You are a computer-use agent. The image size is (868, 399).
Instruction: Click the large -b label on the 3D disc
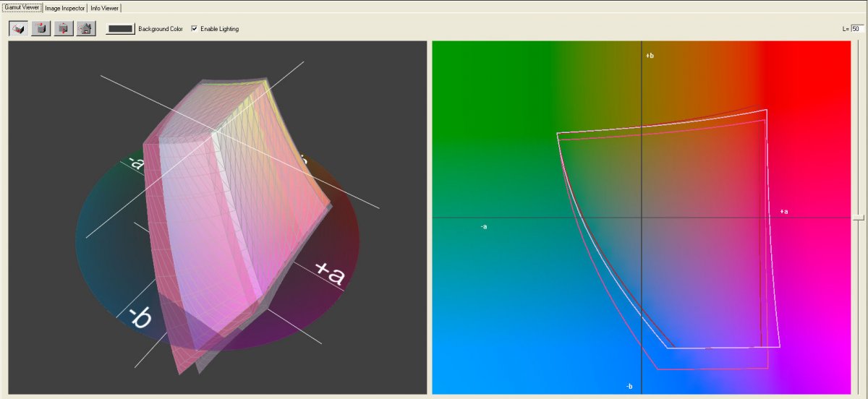[140, 318]
